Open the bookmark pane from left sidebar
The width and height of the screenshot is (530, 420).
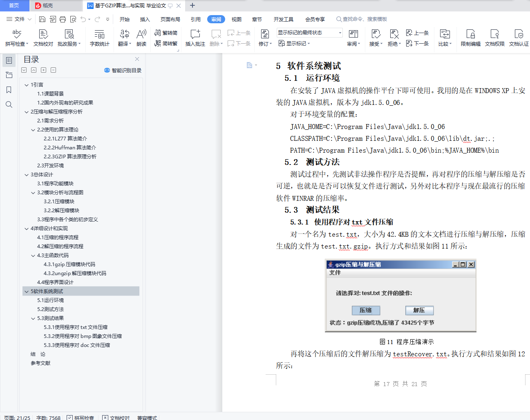click(9, 90)
